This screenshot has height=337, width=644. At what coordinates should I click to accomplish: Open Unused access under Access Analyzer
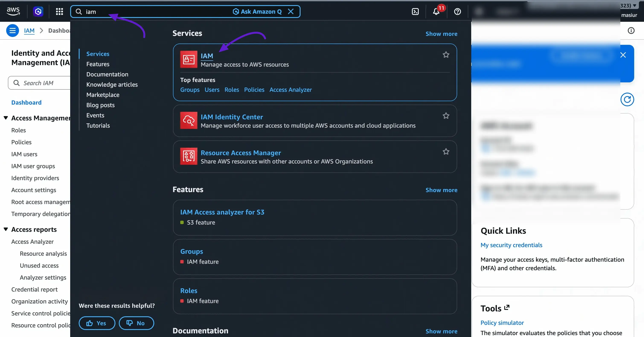[39, 266]
